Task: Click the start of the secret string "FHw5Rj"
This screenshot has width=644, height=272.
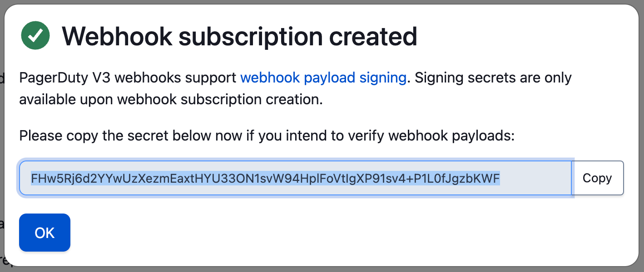Action: point(46,179)
